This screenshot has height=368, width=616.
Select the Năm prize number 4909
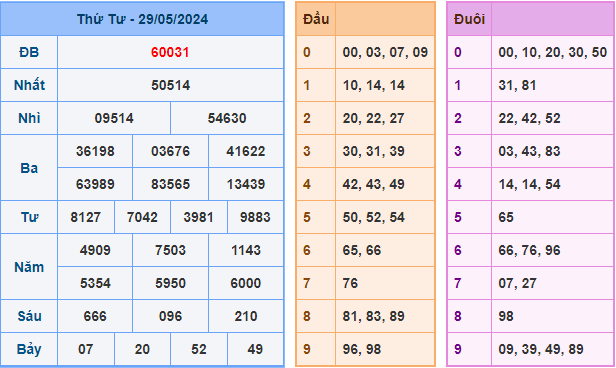[95, 250]
